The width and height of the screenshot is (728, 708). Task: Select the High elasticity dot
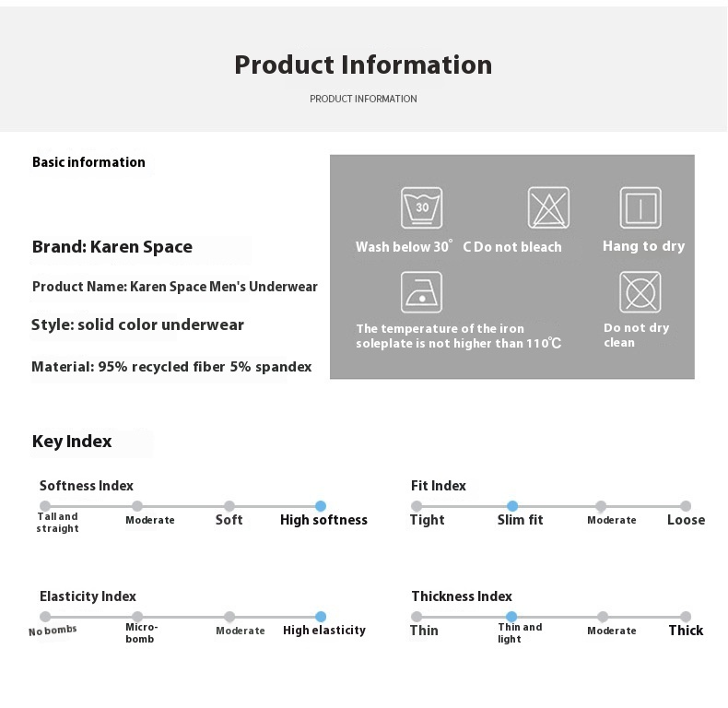tap(321, 617)
